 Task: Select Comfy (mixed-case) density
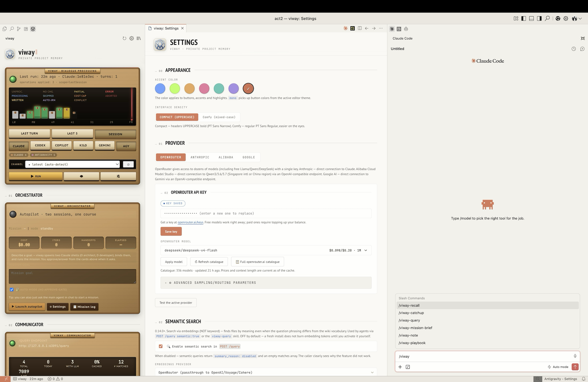point(219,117)
